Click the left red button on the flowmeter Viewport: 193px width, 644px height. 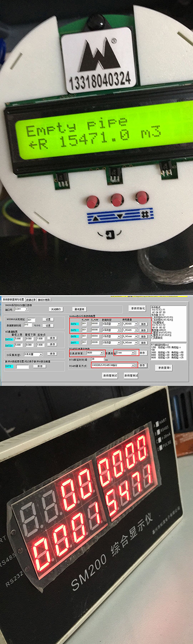click(x=93, y=201)
